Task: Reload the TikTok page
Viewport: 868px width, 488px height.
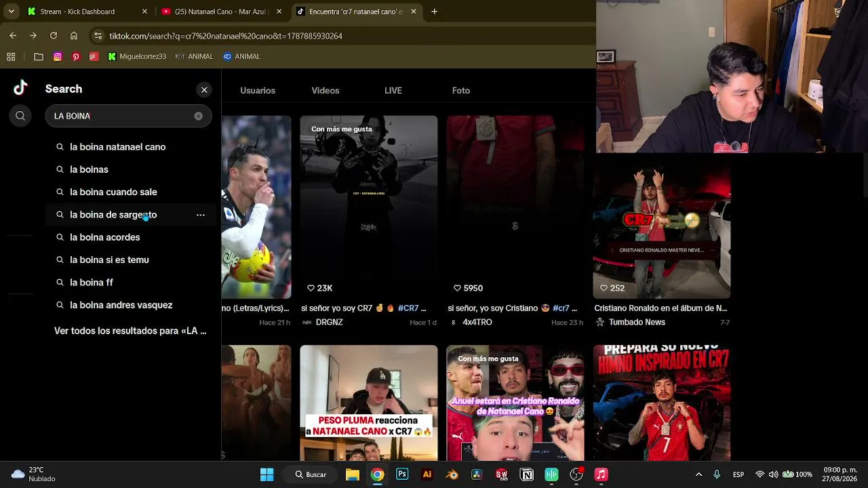Action: [x=53, y=36]
